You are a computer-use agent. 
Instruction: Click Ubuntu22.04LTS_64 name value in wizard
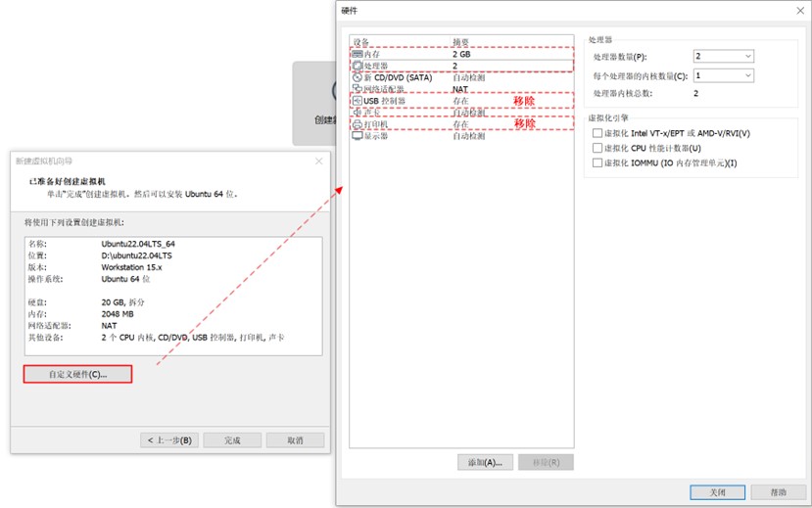138,244
